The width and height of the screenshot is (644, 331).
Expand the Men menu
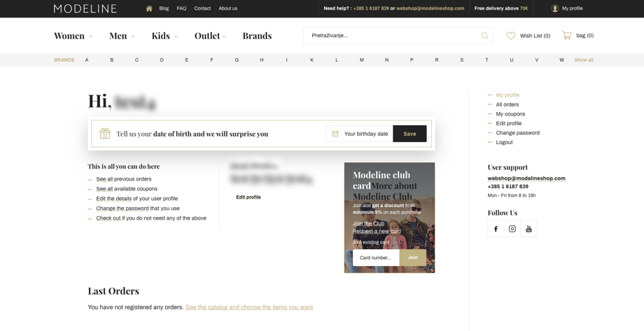pyautogui.click(x=122, y=36)
